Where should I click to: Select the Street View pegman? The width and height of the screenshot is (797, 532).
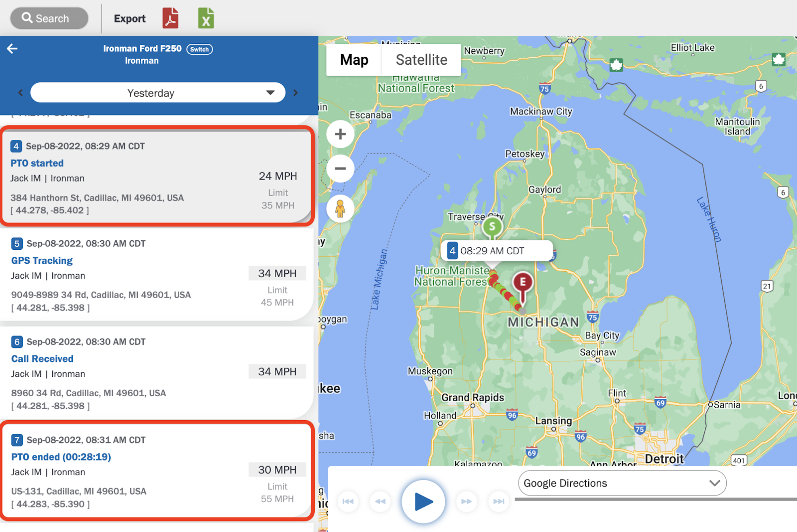tap(340, 209)
